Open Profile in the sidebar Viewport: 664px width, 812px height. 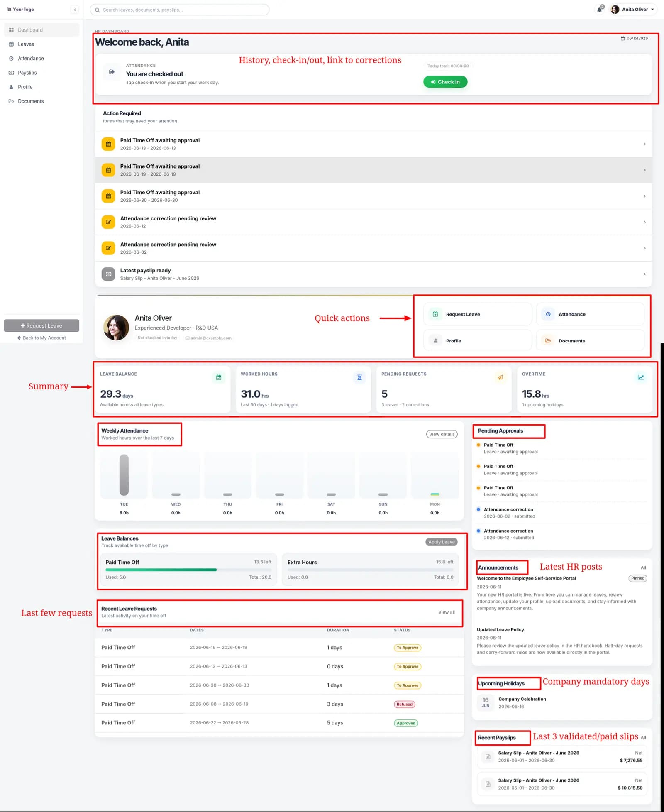[41, 87]
